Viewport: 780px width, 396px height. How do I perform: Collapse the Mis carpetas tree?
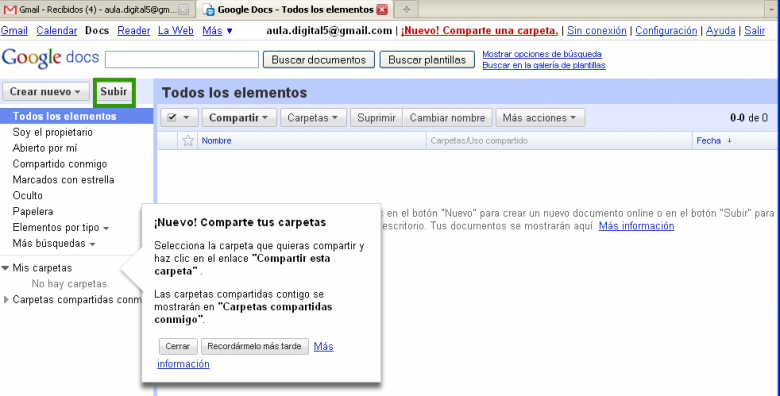pos(5,268)
